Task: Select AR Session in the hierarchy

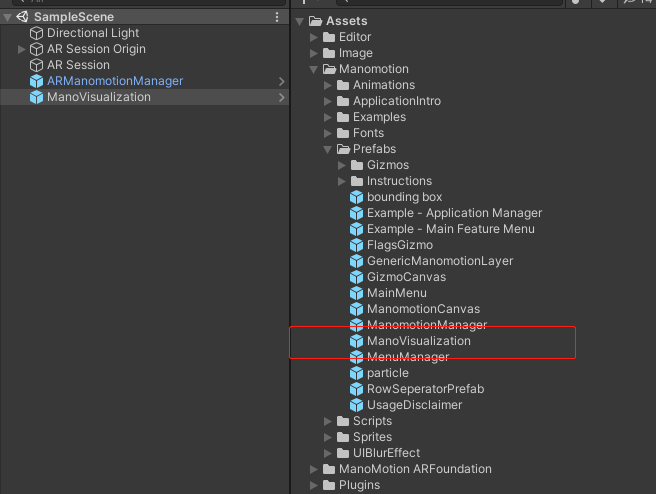Action: coord(78,65)
